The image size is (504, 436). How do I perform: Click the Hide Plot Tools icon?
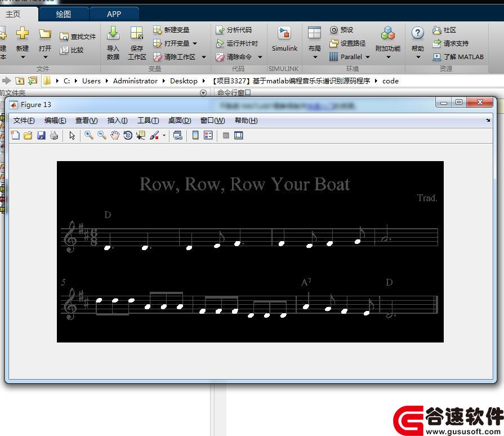point(226,135)
